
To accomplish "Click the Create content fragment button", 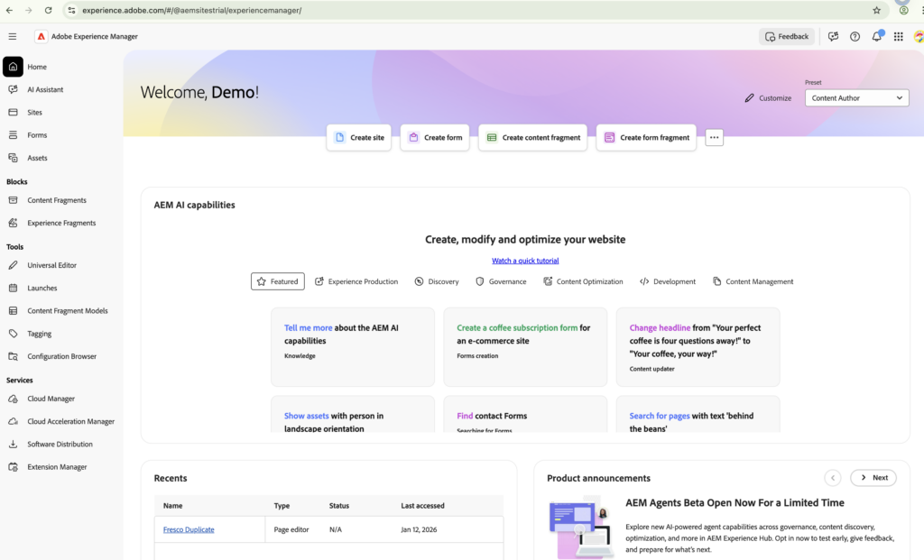I will [532, 137].
